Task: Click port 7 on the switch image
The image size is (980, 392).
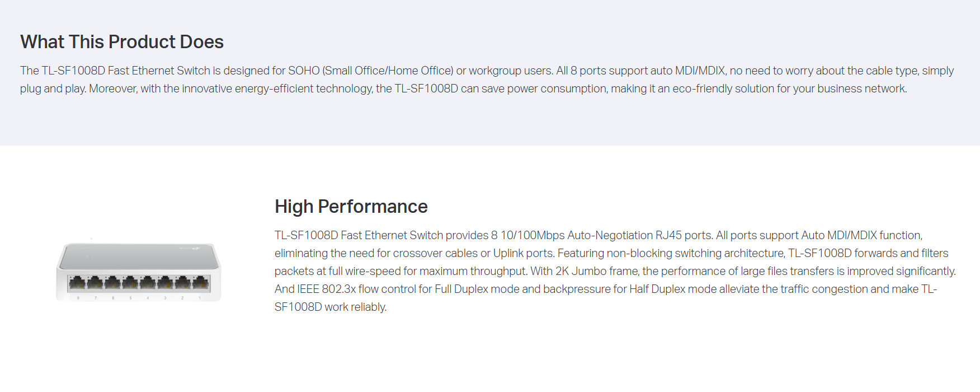Action: tap(95, 283)
